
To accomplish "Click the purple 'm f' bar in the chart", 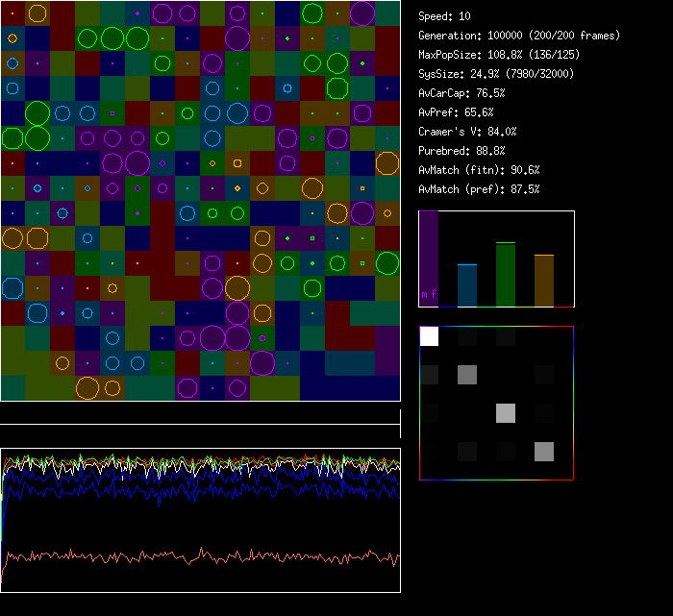I will click(x=429, y=259).
